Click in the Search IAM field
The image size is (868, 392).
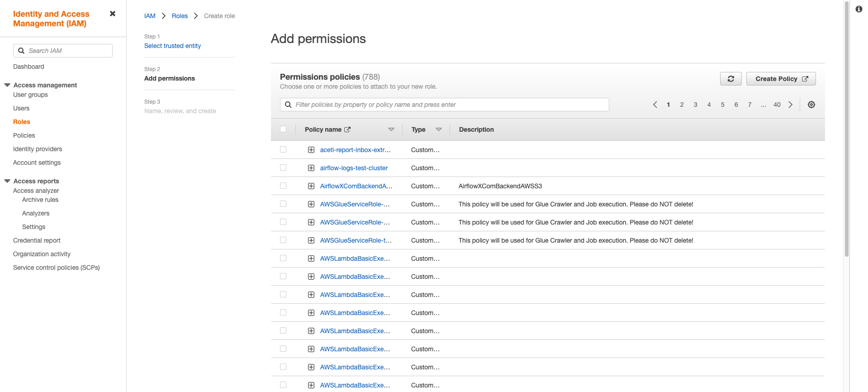click(63, 51)
